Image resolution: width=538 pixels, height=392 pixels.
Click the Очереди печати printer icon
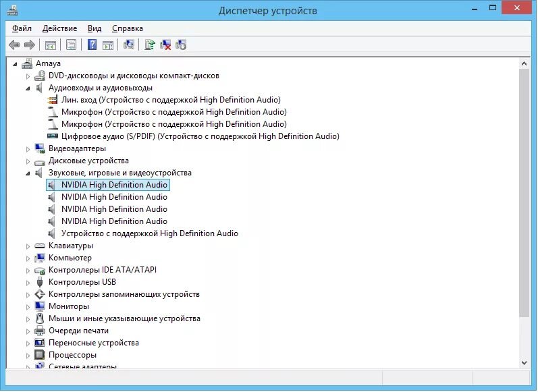pyautogui.click(x=40, y=331)
